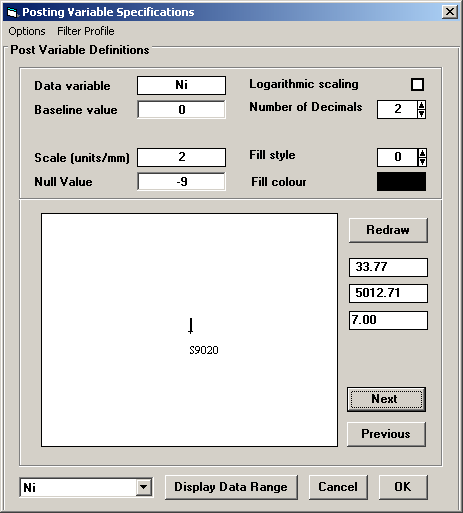The height and width of the screenshot is (513, 463).
Task: Decrease Fill style value with down arrow
Action: 422,162
